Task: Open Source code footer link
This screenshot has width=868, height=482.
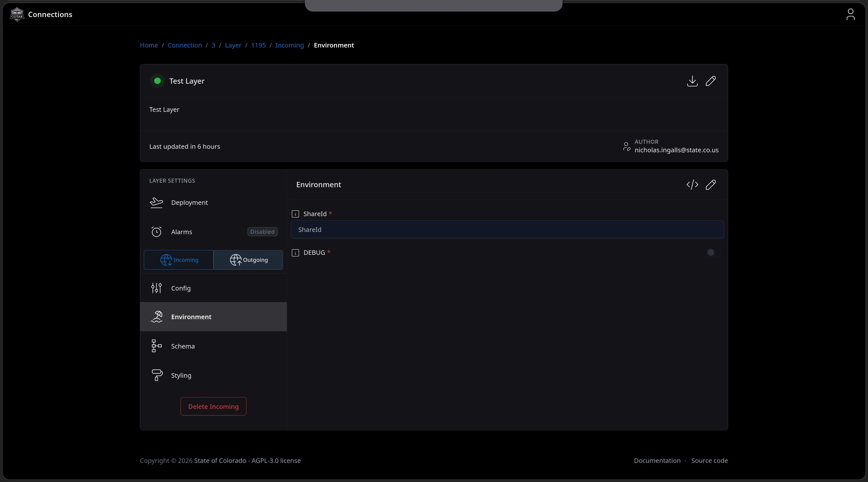Action: tap(710, 461)
